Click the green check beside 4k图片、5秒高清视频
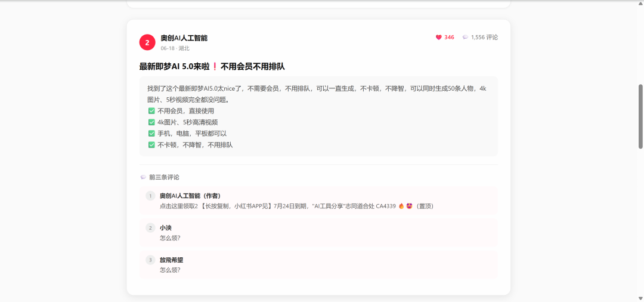 pyautogui.click(x=151, y=122)
